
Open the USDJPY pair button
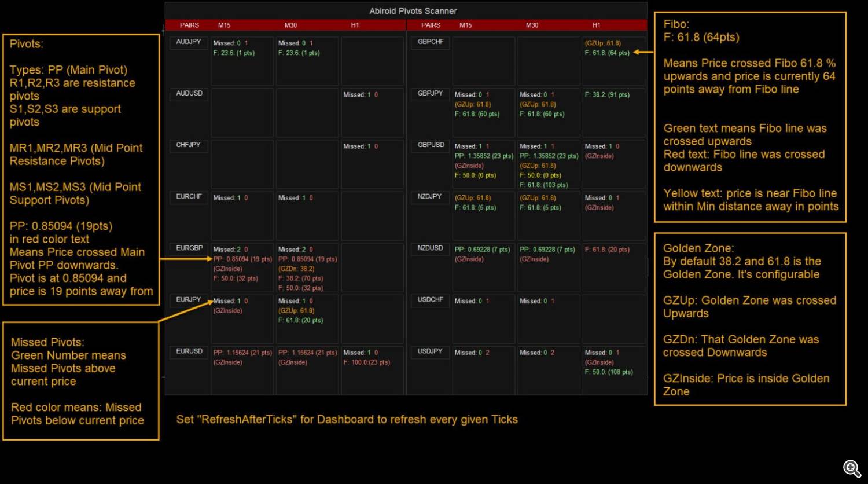430,351
